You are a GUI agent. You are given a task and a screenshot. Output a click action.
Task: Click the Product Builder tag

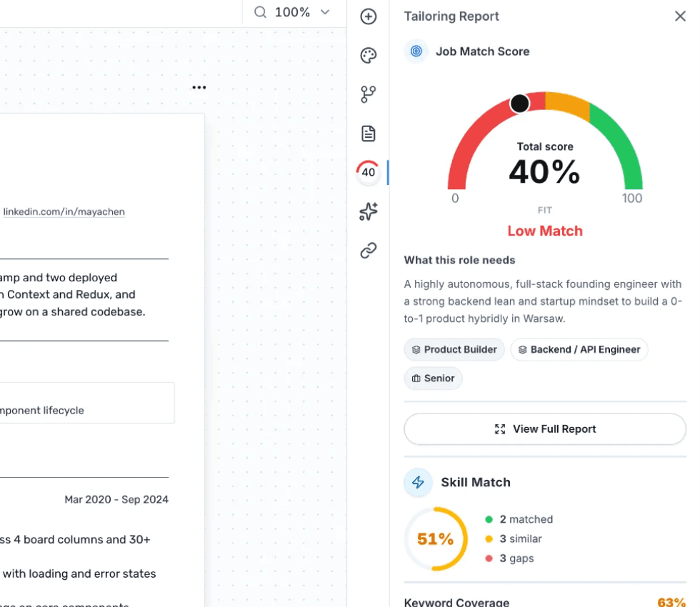[454, 349]
